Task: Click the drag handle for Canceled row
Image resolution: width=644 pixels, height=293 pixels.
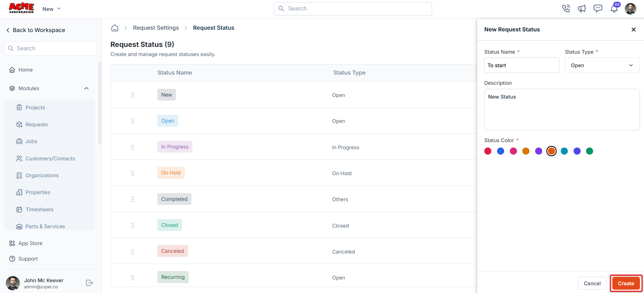Action: pyautogui.click(x=133, y=252)
